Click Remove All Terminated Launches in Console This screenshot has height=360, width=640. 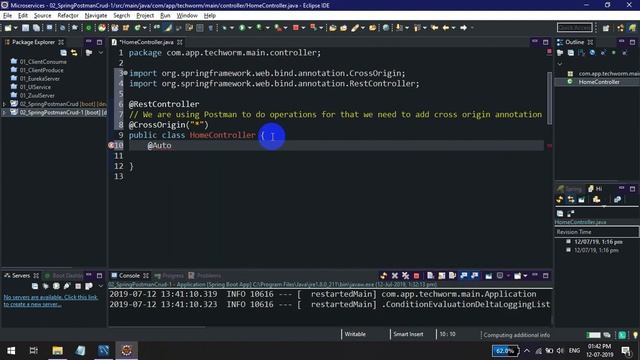point(405,276)
